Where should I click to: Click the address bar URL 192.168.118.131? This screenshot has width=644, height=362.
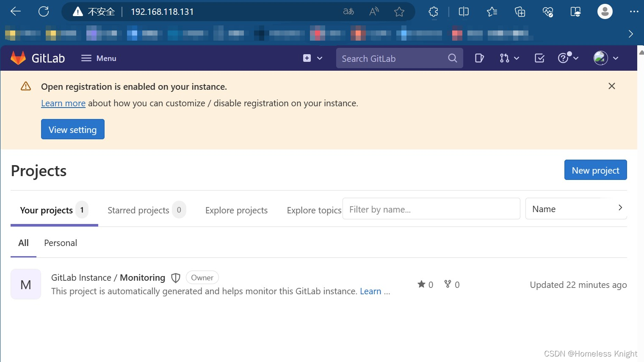(x=162, y=12)
